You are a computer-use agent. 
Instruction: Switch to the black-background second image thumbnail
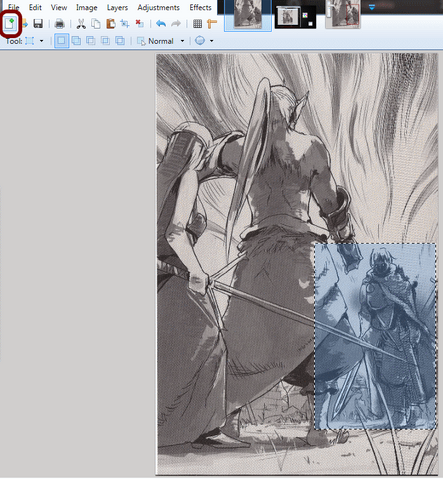tap(295, 17)
